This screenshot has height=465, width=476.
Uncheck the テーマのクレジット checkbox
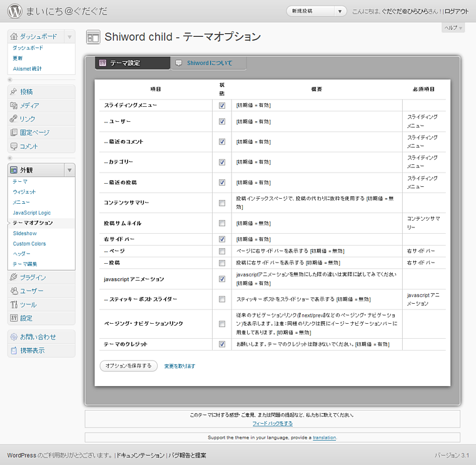pyautogui.click(x=222, y=344)
